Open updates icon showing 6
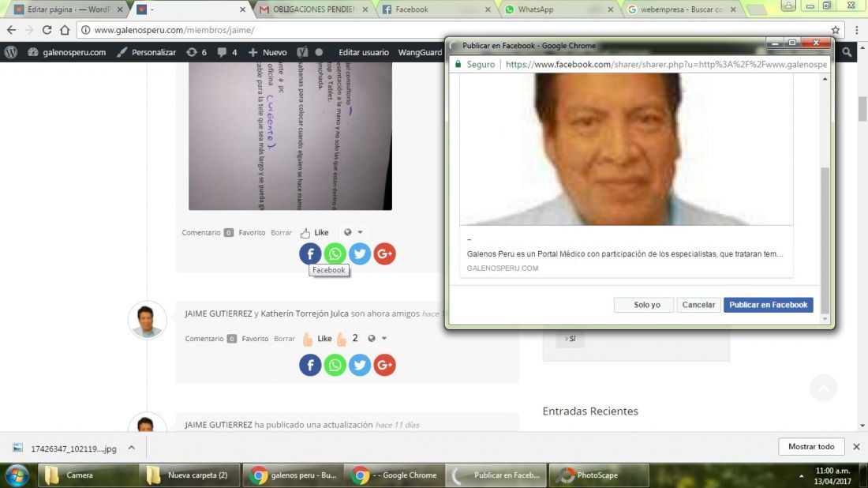 pyautogui.click(x=196, y=52)
